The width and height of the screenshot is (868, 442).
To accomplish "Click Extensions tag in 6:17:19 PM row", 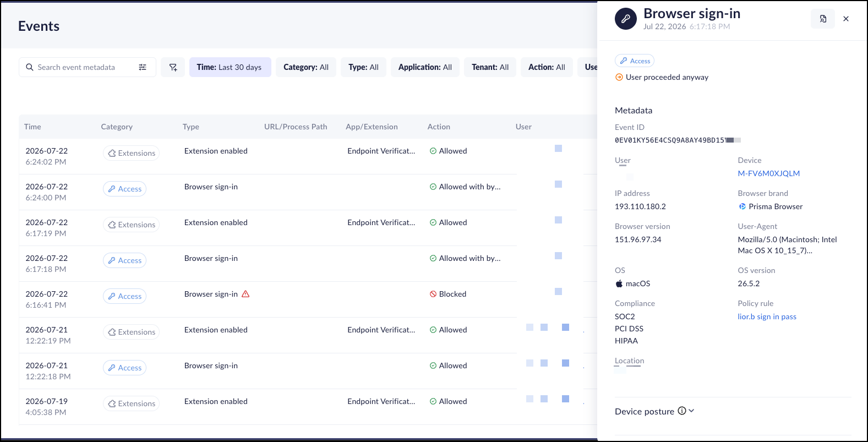I will (131, 225).
